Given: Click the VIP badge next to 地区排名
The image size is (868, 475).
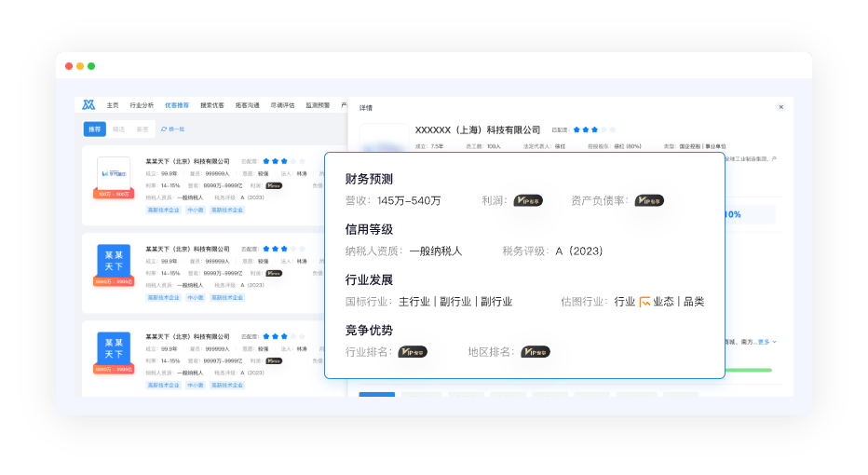Looking at the screenshot, I should [x=536, y=351].
